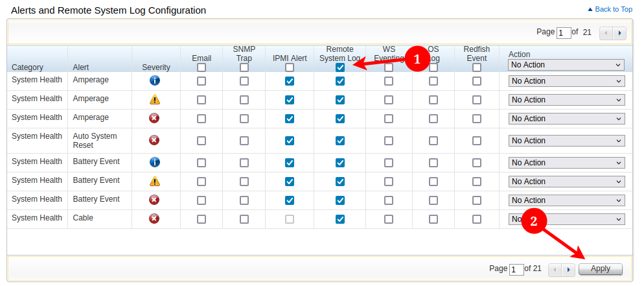Image resolution: width=644 pixels, height=286 pixels.
Task: Click the informational severity icon for Amperage
Action: [154, 81]
